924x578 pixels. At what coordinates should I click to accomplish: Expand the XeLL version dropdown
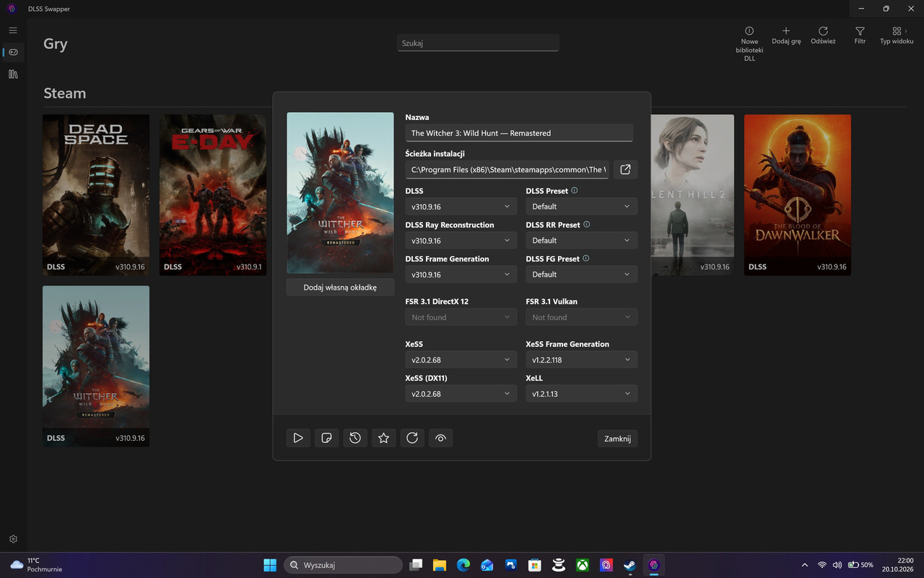[582, 394]
